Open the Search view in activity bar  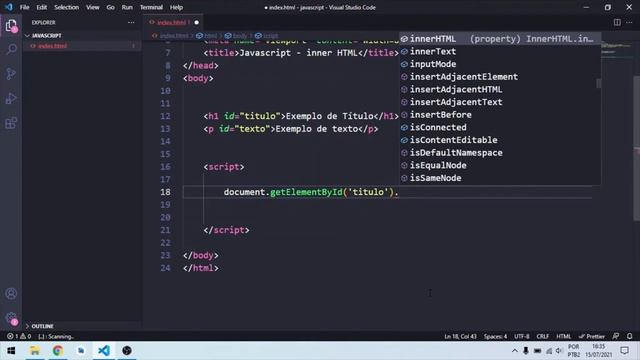(x=11, y=49)
